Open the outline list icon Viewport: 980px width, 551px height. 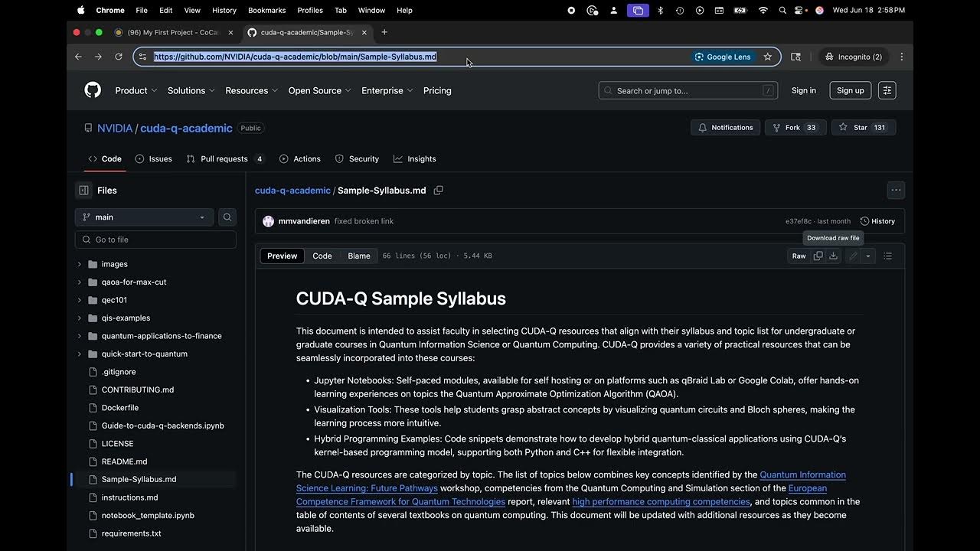pyautogui.click(x=888, y=256)
